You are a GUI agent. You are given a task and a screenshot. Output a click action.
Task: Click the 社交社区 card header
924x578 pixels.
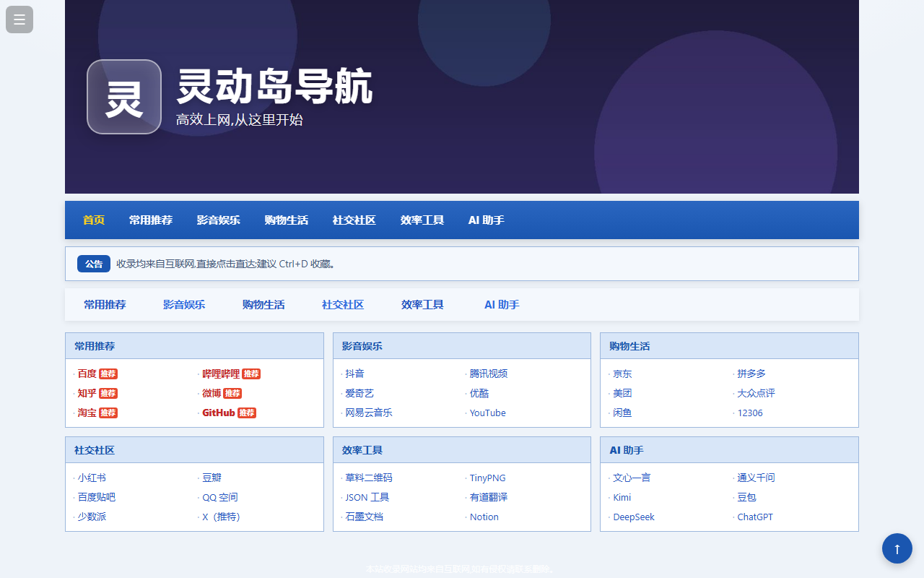point(194,450)
